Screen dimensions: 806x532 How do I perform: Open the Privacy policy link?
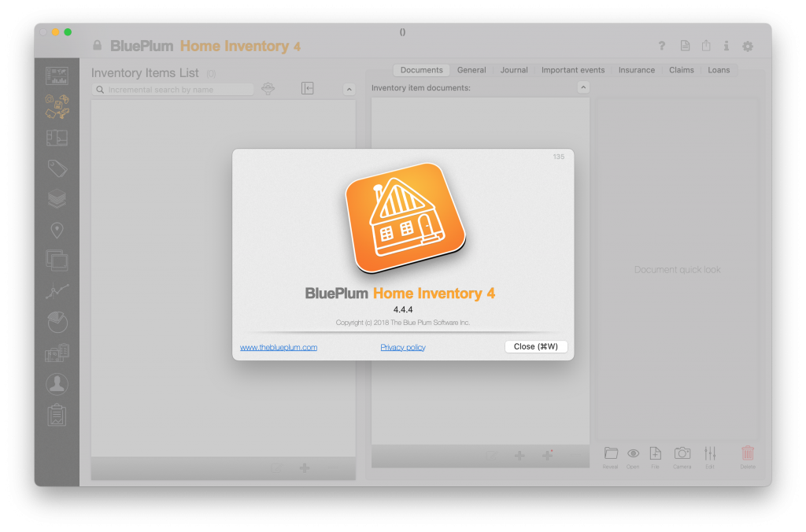[403, 348]
